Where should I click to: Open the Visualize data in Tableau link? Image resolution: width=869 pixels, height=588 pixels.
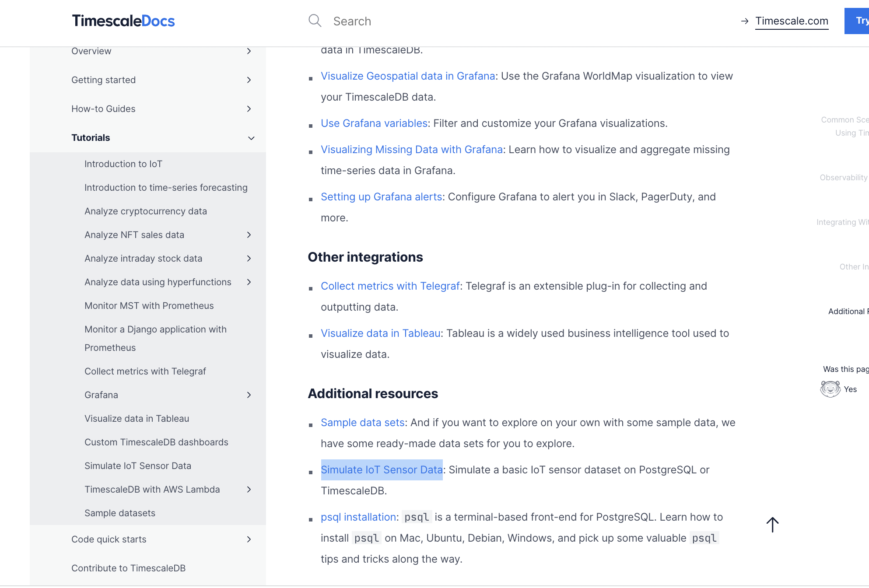pyautogui.click(x=380, y=333)
